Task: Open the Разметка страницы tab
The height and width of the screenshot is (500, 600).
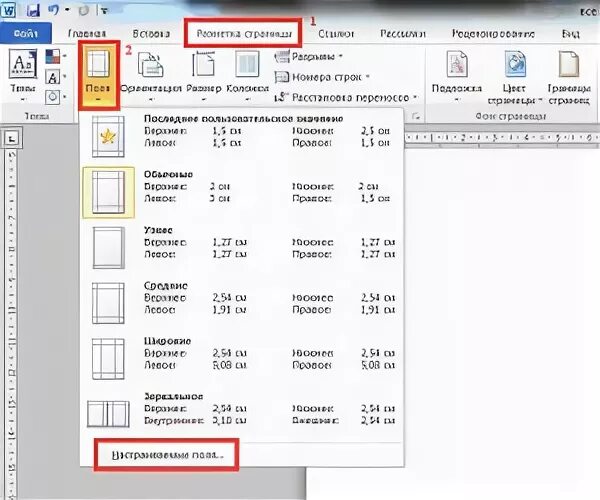Action: tap(243, 34)
